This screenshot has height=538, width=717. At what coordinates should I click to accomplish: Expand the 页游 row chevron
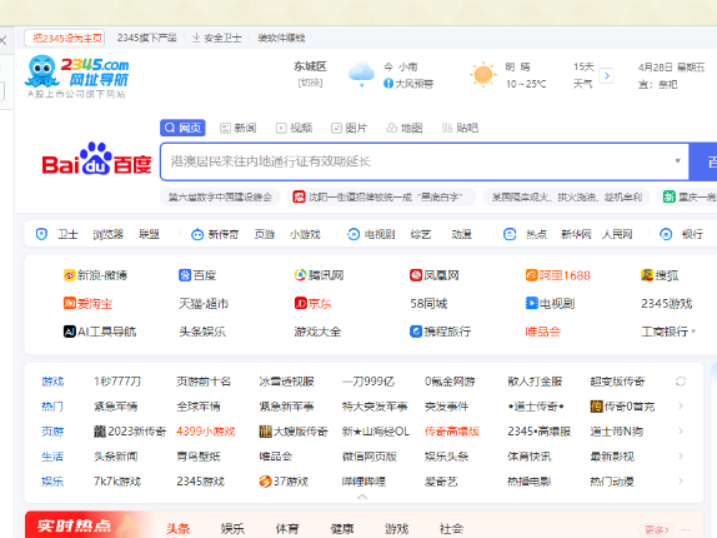point(681,431)
